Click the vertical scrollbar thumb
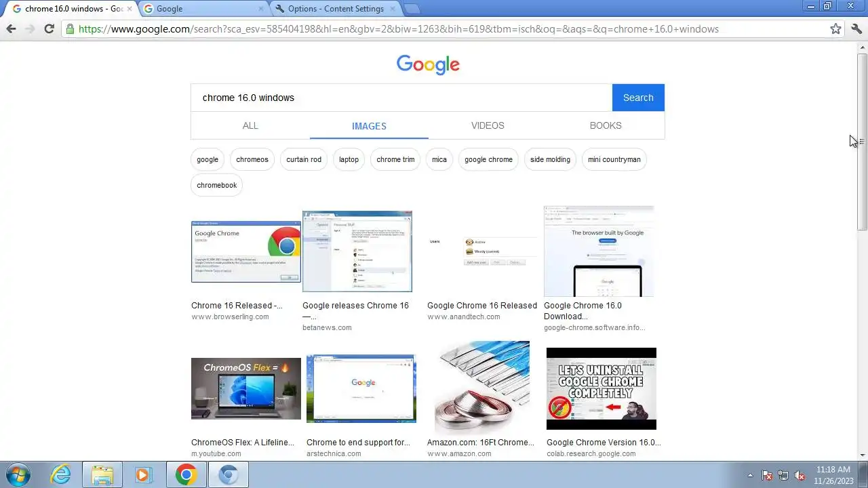This screenshot has width=868, height=488. tap(862, 141)
